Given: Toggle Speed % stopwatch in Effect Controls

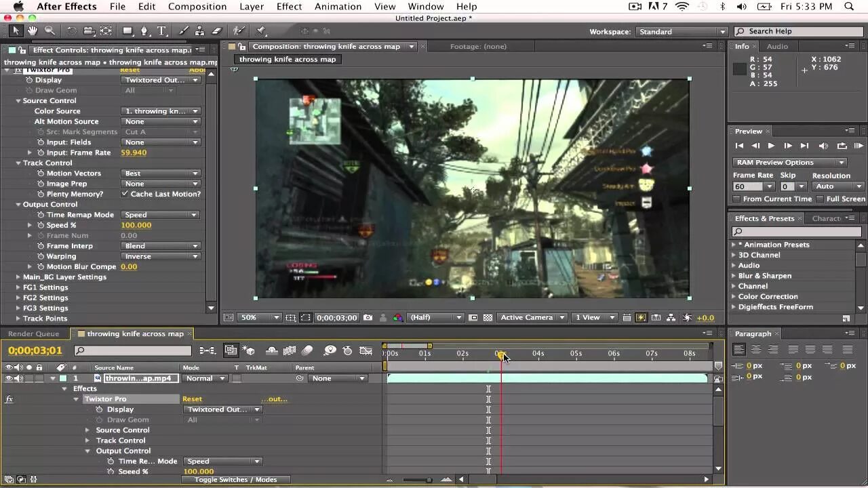Looking at the screenshot, I should click(40, 225).
